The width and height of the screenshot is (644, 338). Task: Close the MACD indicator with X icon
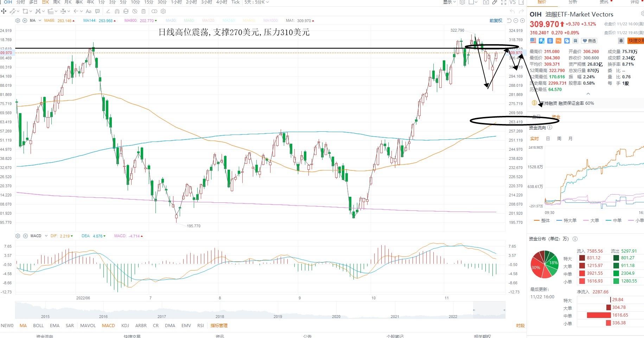(25, 236)
